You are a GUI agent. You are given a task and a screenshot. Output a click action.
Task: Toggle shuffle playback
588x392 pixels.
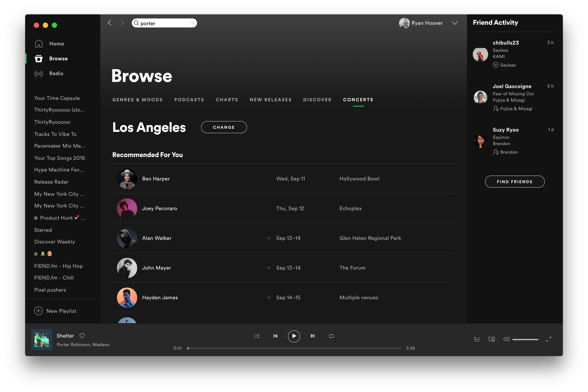pos(257,336)
